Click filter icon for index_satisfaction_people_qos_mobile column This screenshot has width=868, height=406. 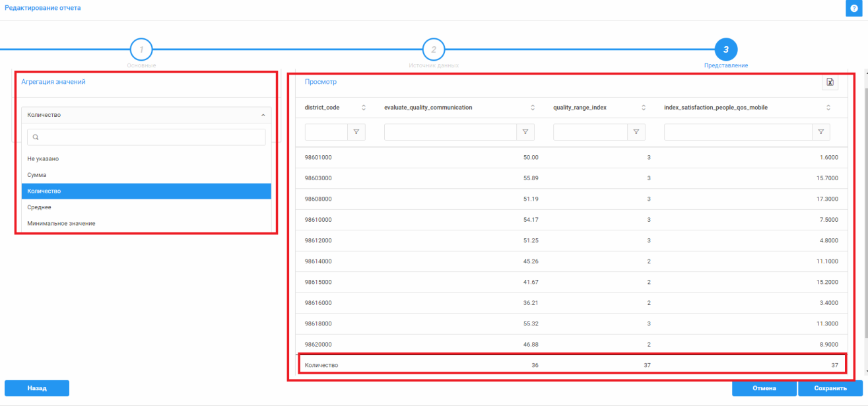click(820, 132)
